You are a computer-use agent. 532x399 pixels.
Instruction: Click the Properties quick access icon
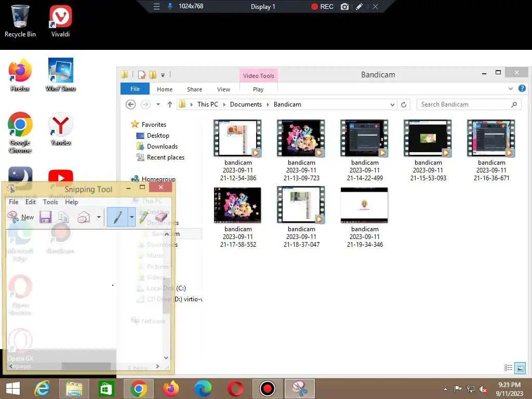(x=142, y=75)
